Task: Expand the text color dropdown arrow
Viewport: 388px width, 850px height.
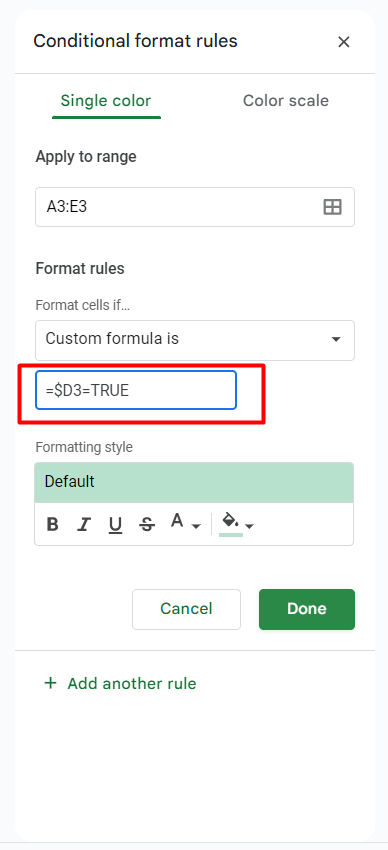Action: click(196, 526)
